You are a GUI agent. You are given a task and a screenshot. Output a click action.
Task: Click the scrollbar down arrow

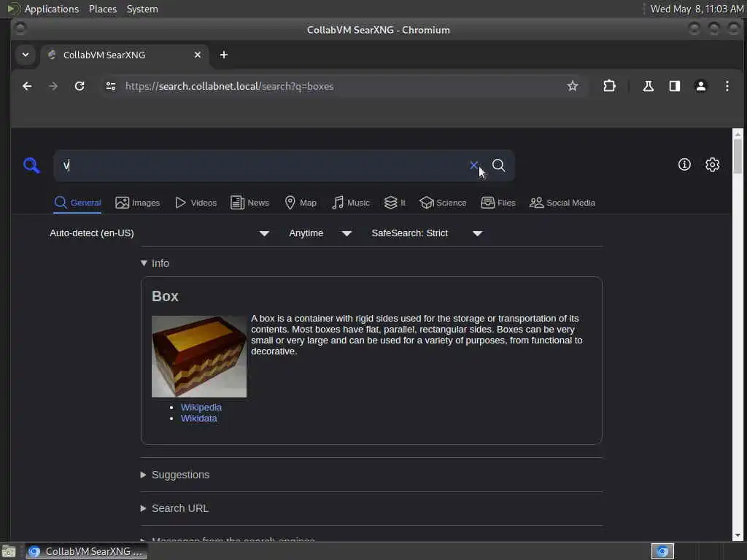(738, 536)
